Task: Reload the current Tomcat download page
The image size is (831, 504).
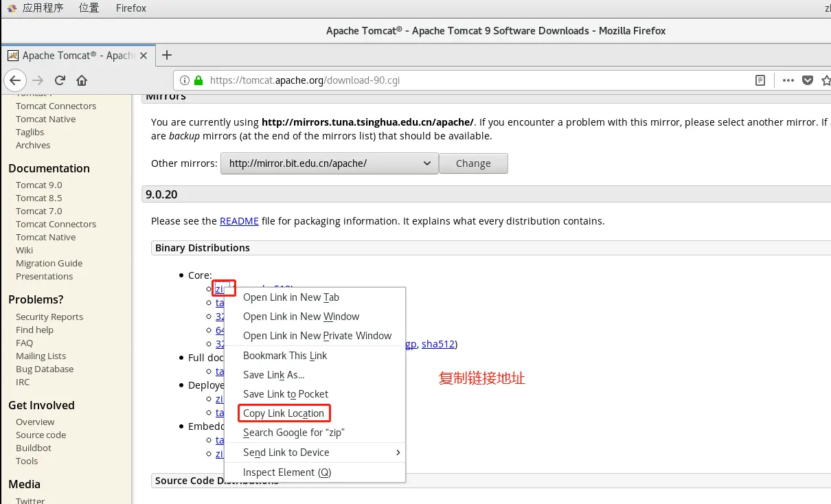Action: tap(60, 80)
